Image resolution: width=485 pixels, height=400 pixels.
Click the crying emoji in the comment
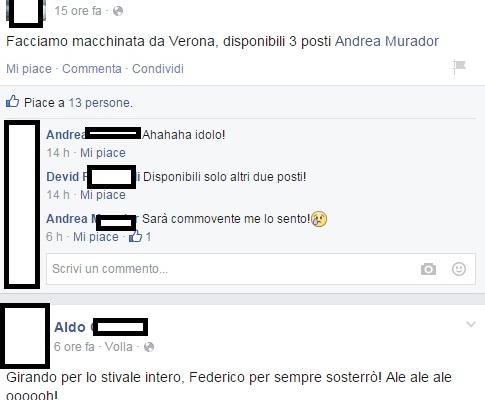[x=319, y=219]
